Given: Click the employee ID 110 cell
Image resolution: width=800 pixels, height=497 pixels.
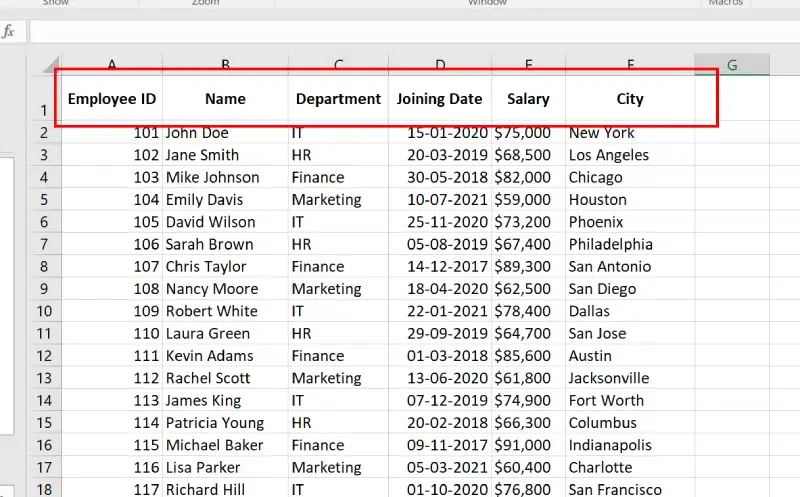Looking at the screenshot, I should (112, 334).
